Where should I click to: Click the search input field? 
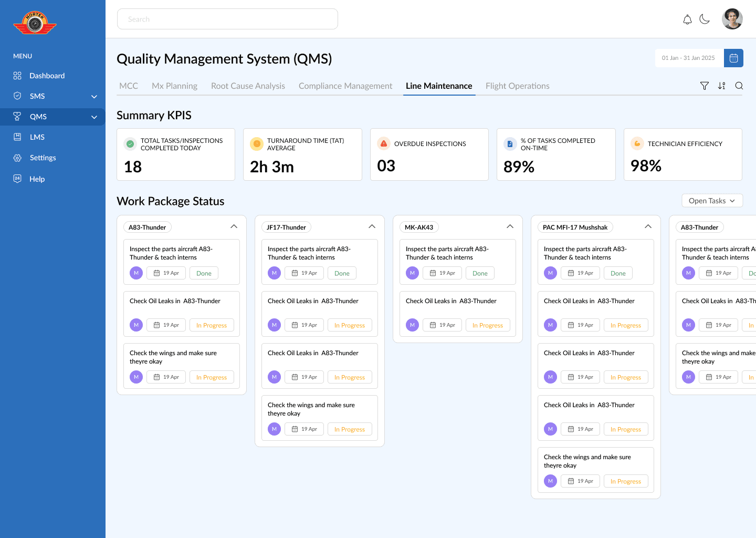227,19
